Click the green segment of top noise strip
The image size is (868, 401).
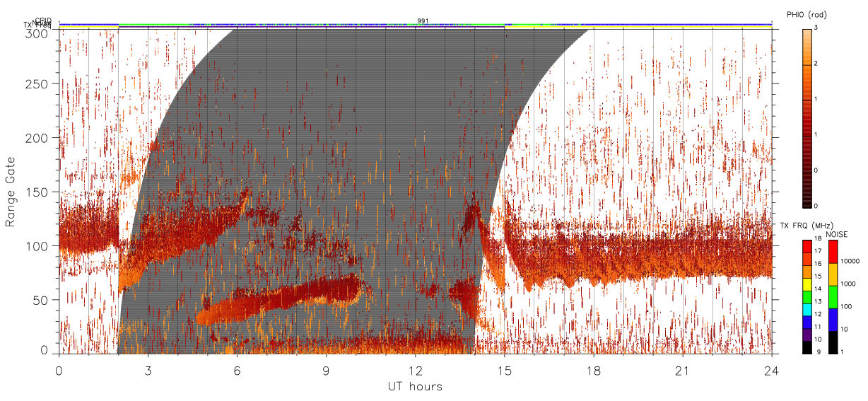pyautogui.click(x=156, y=24)
